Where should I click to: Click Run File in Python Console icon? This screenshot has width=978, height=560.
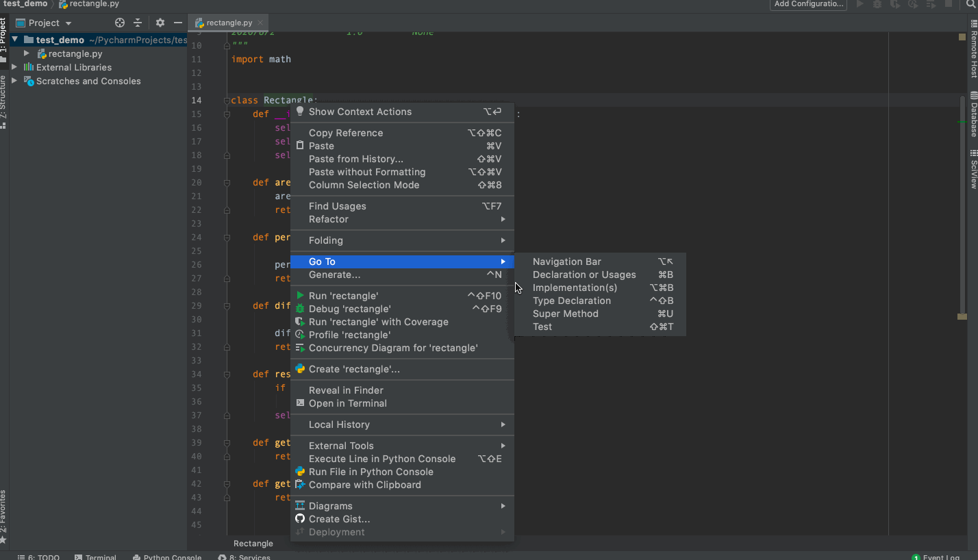[300, 472]
